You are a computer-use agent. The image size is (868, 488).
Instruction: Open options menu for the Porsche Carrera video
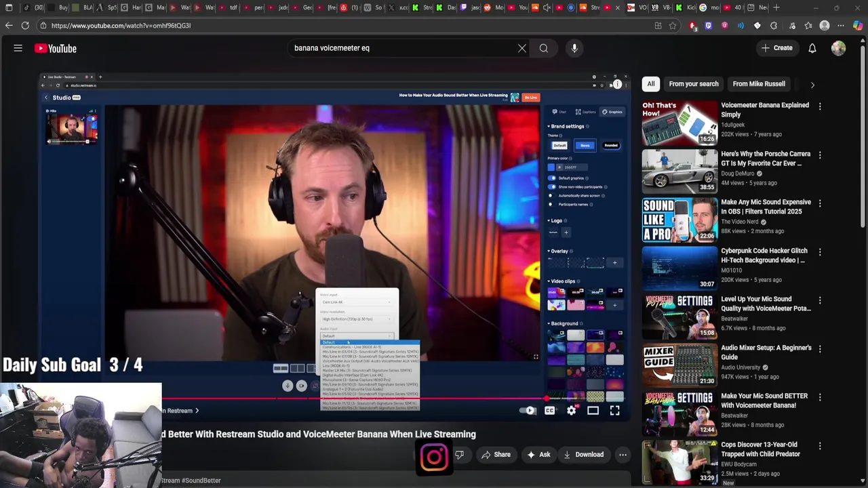(820, 155)
